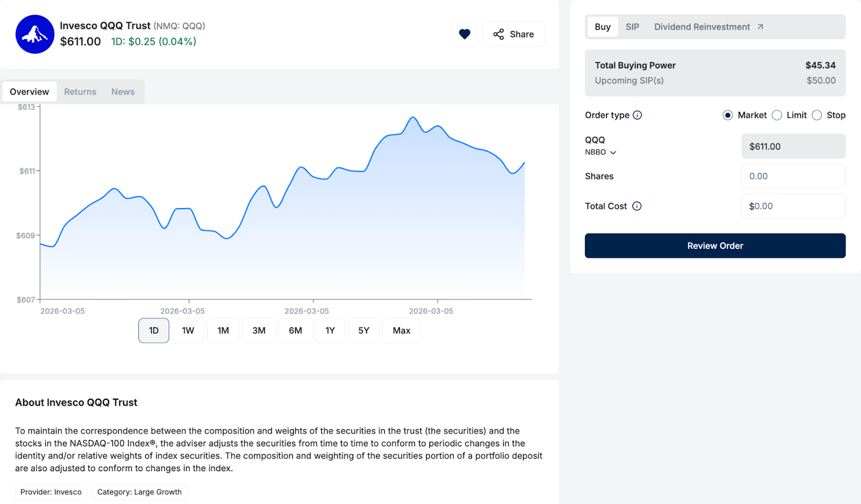The height and width of the screenshot is (504, 861).
Task: Click the Share button
Action: pos(513,34)
